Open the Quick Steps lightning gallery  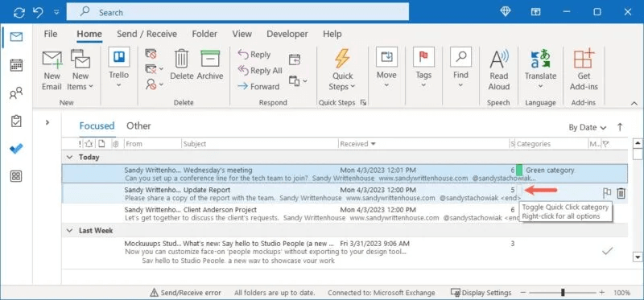342,70
